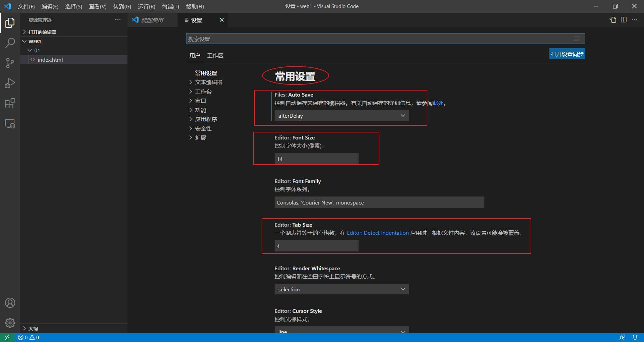Select index.html in the explorer
The height and width of the screenshot is (342, 644).
click(74, 60)
